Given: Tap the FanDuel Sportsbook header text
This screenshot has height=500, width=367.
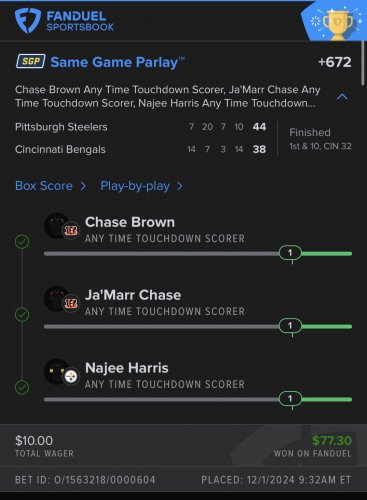Looking at the screenshot, I should pos(80,21).
